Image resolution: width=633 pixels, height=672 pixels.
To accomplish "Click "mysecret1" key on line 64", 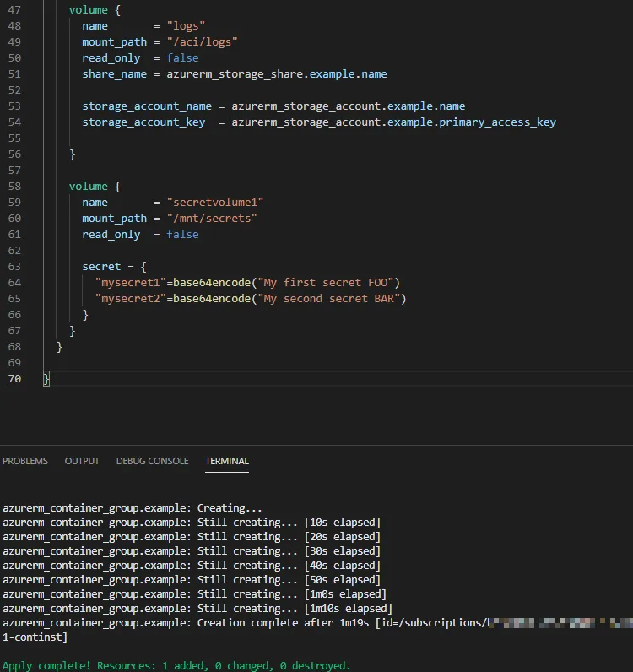I will point(131,283).
